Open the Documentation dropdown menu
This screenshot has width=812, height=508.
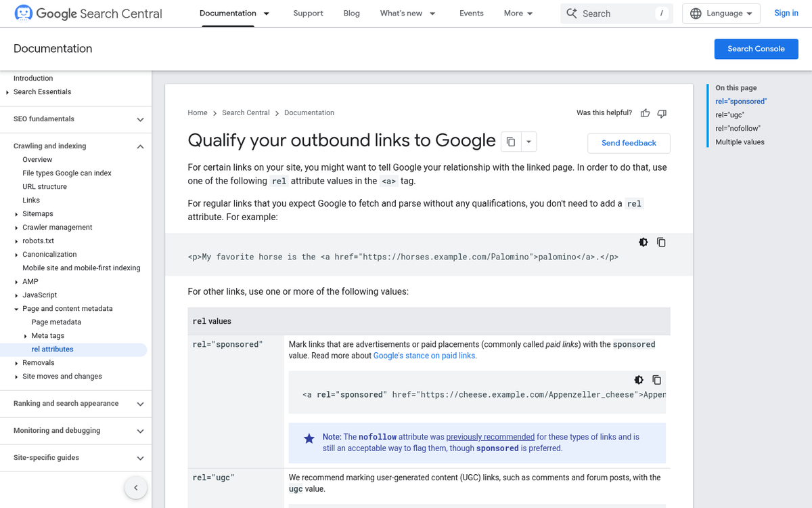point(235,13)
